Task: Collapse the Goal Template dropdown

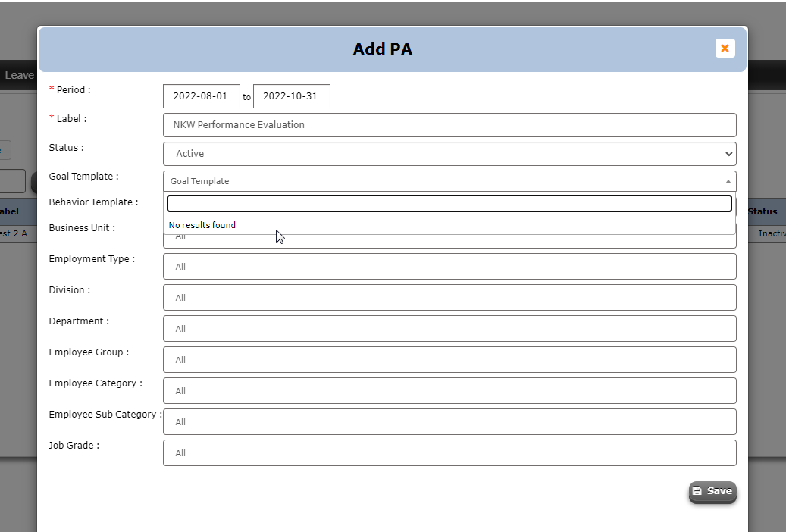Action: pos(449,181)
